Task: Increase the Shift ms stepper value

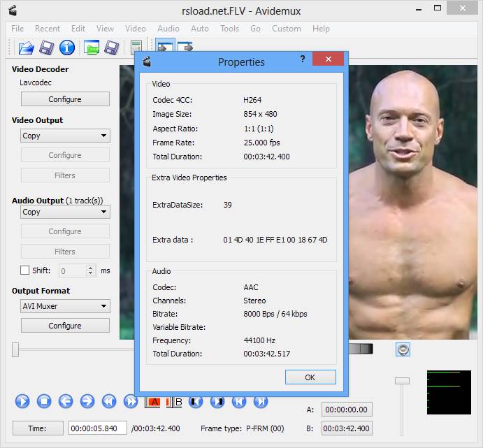Action: (x=90, y=268)
